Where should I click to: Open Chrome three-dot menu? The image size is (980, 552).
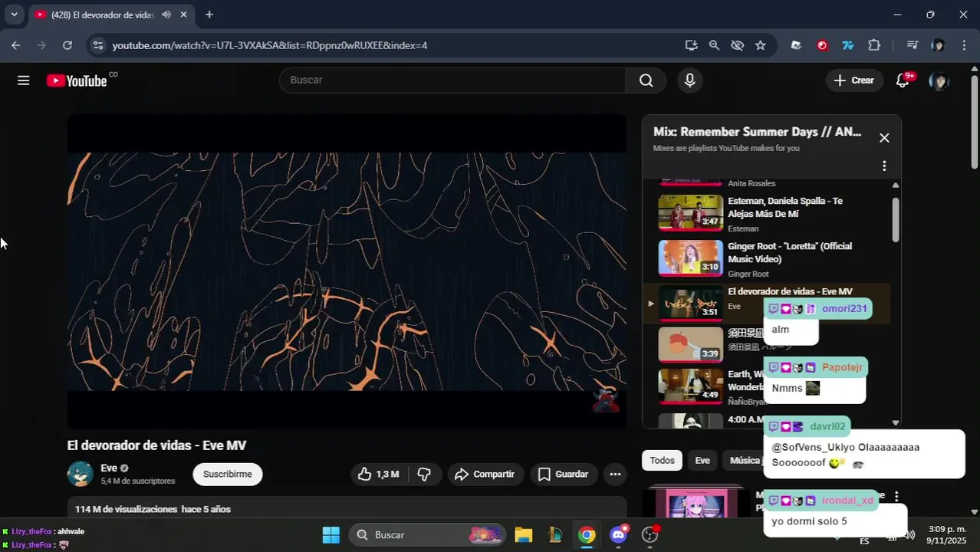click(x=964, y=45)
